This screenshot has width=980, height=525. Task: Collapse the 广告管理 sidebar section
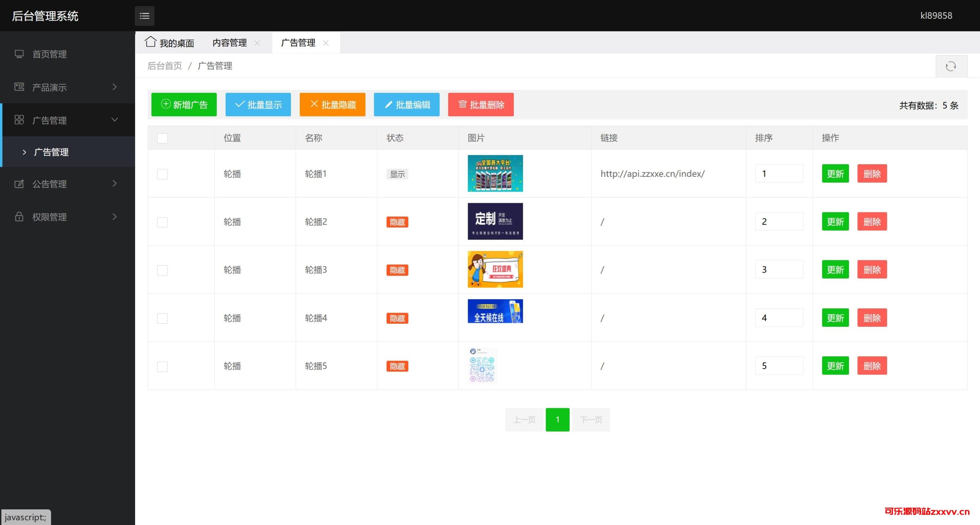114,120
